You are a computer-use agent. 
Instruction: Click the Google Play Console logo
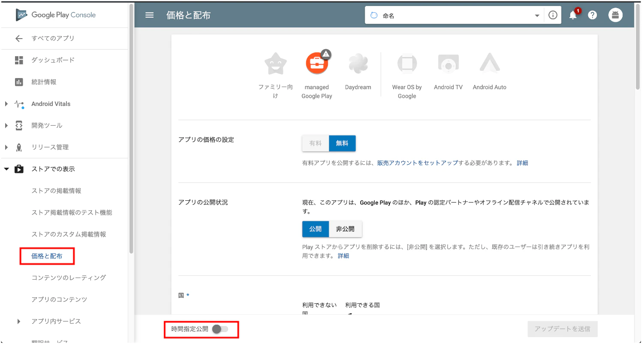point(56,15)
